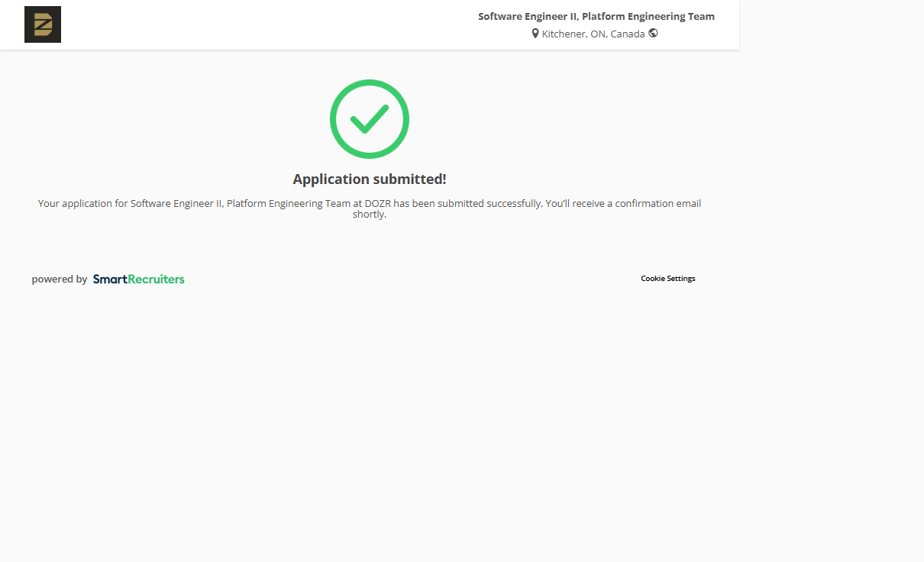Click the Application submitted! heading
The image size is (924, 562).
370,179
